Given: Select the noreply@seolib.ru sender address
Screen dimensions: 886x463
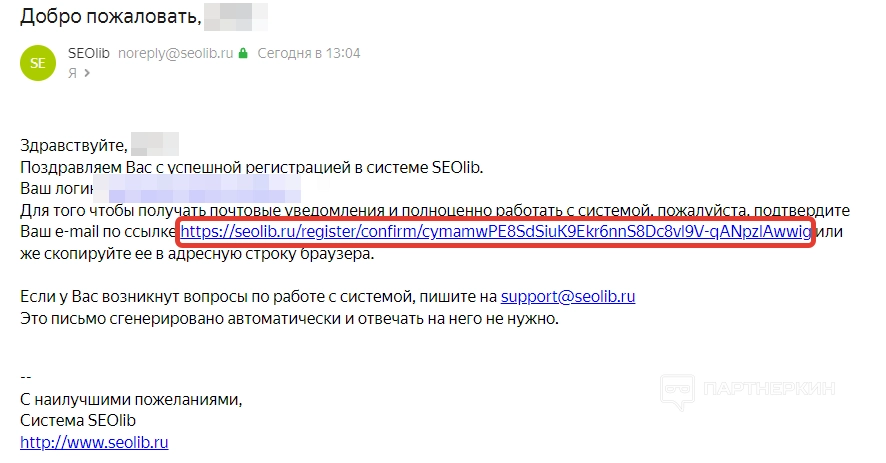Looking at the screenshot, I should (x=176, y=53).
